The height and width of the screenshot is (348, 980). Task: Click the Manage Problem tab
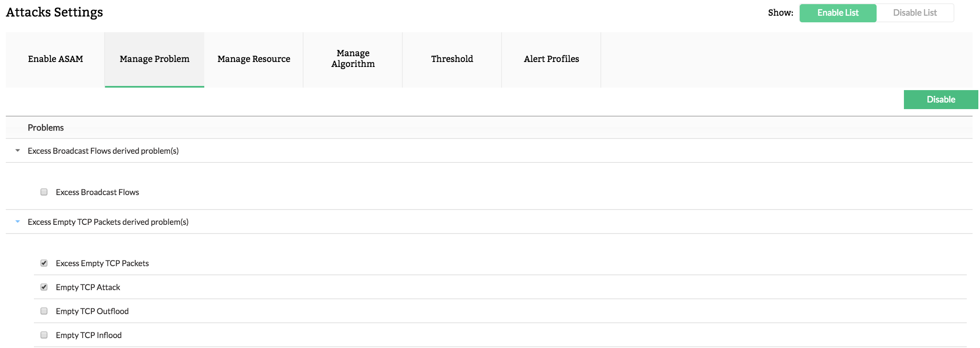(154, 59)
